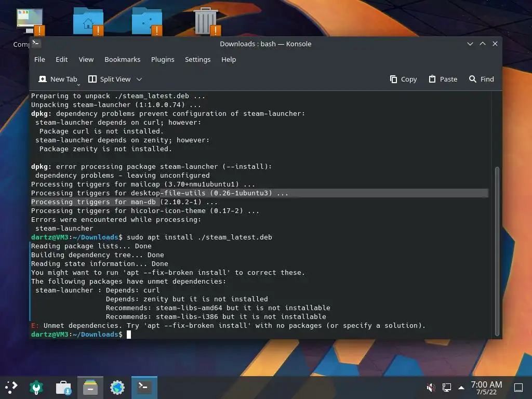Open the Discover software store taskbar icon

click(63, 387)
